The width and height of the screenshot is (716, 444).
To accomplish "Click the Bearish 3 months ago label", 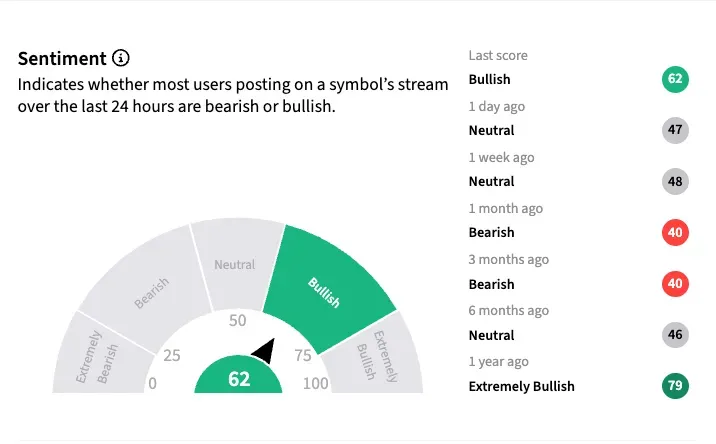I will [x=492, y=284].
